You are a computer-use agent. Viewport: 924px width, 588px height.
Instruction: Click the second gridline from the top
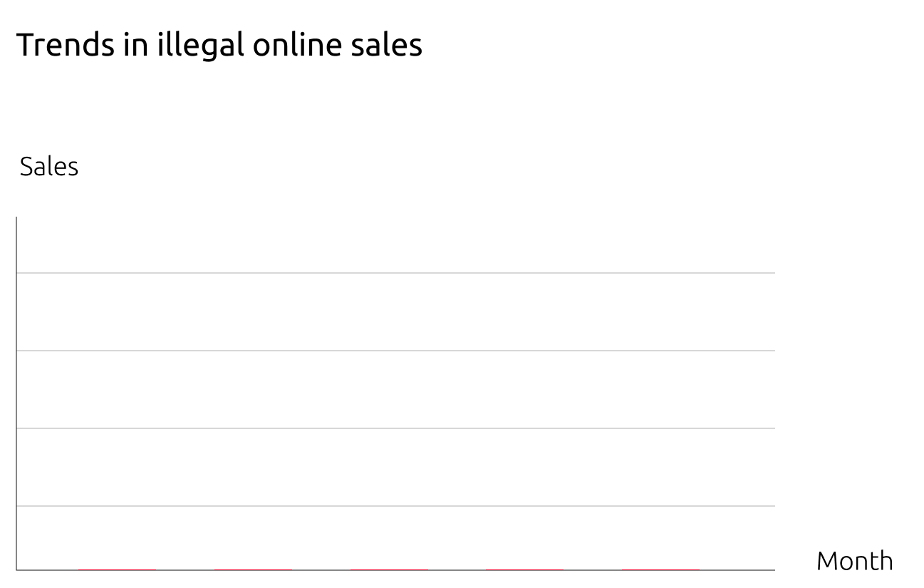click(395, 351)
